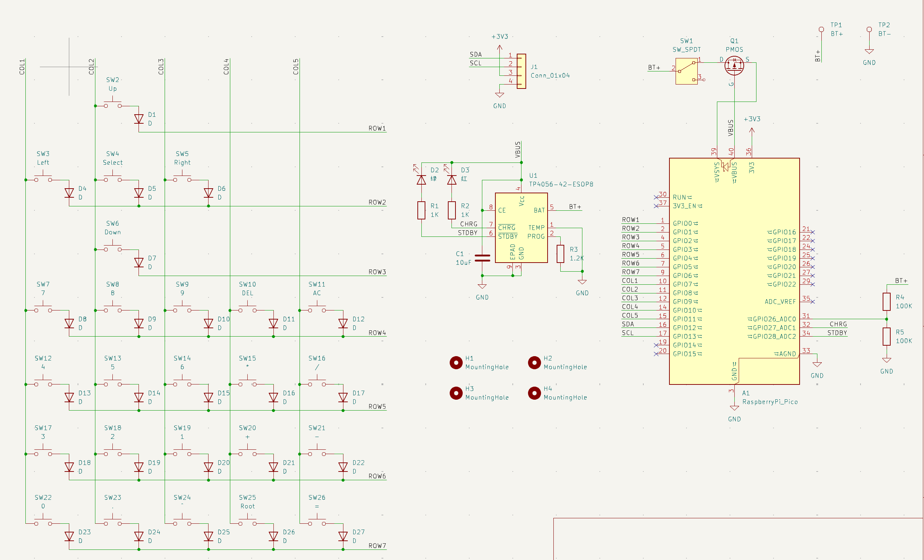Click the COL5 vertical net label

click(296, 66)
